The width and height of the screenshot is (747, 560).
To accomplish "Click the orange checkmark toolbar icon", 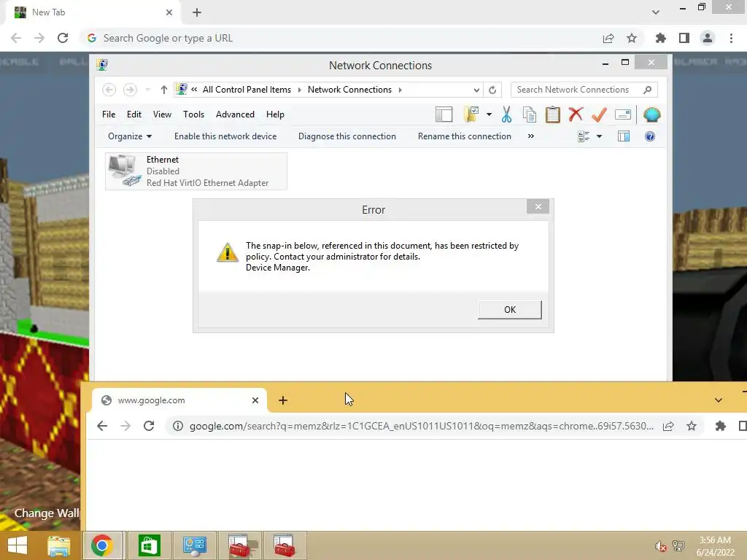I will pos(600,114).
